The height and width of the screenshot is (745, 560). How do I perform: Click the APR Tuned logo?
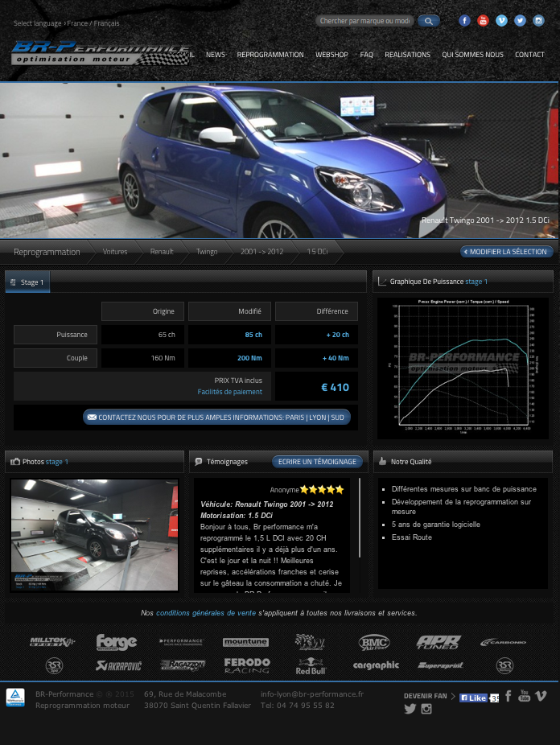439,642
